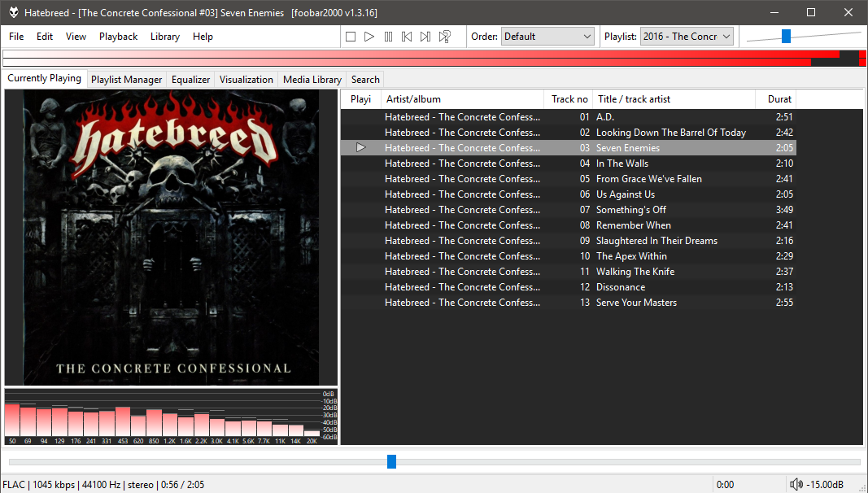Click the Play button in toolbar
Image resolution: width=868 pixels, height=493 pixels.
(x=369, y=37)
